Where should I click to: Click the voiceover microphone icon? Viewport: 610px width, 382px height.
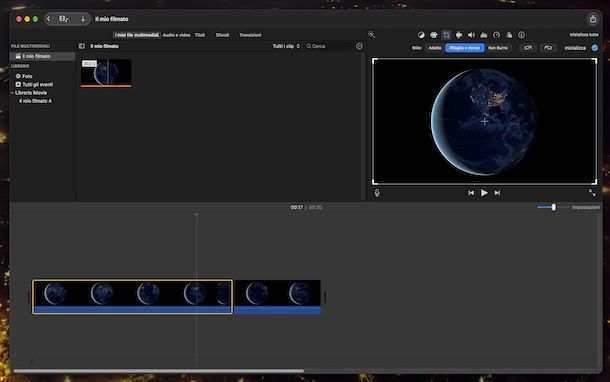pos(377,193)
